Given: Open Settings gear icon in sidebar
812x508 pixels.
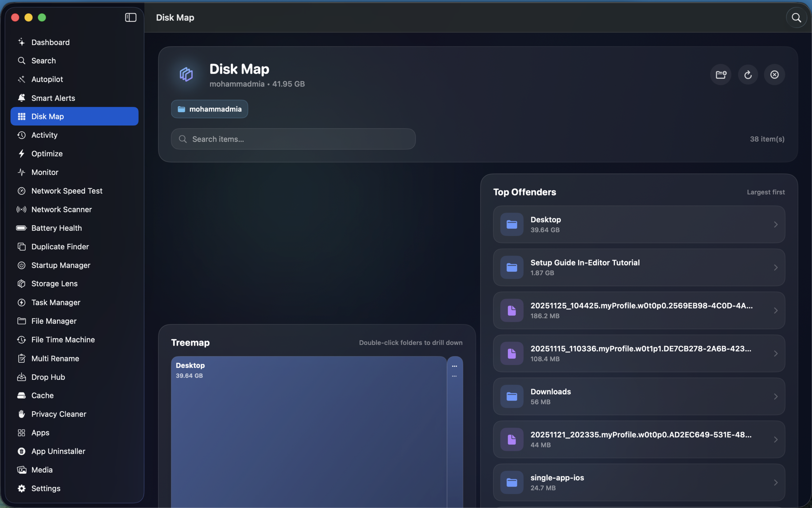Looking at the screenshot, I should click(22, 488).
